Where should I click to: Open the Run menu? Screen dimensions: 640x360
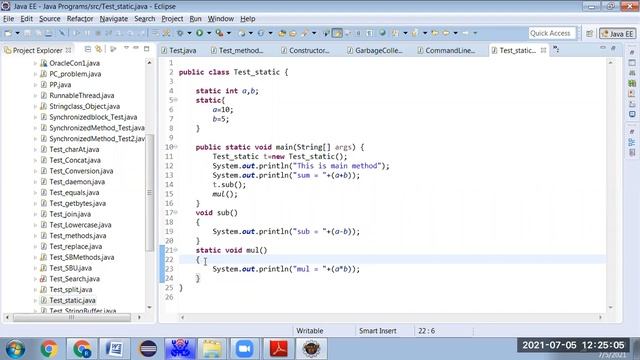pos(195,19)
